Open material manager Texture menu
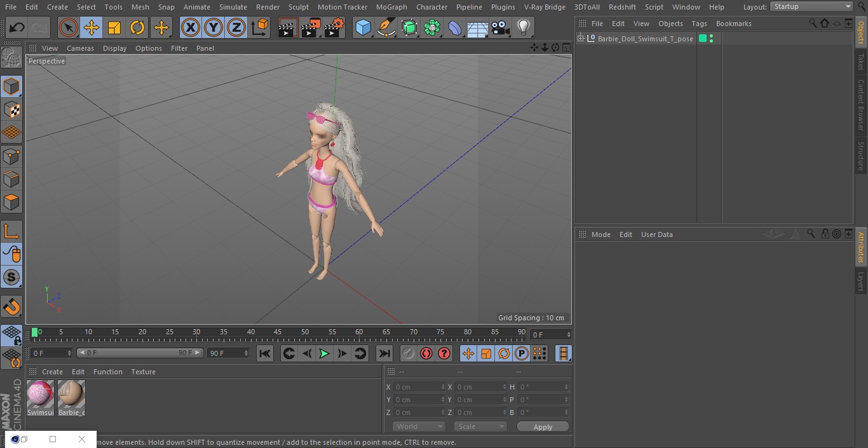The width and height of the screenshot is (868, 448). (x=144, y=372)
